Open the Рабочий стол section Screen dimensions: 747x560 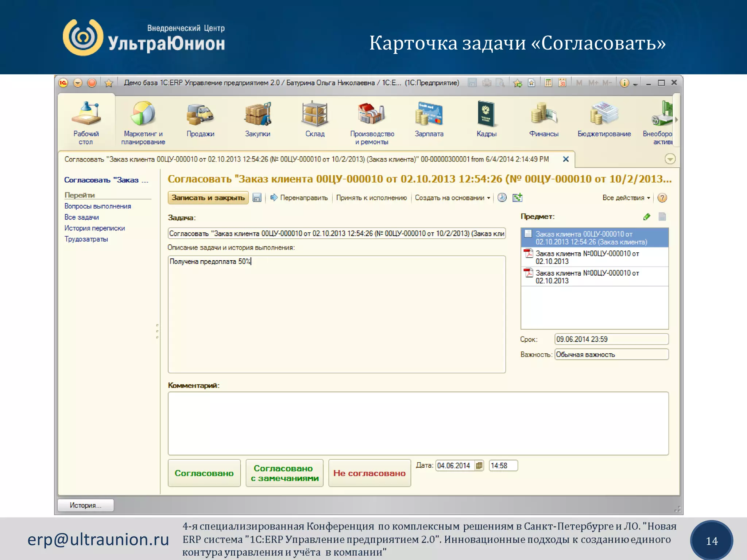click(86, 122)
